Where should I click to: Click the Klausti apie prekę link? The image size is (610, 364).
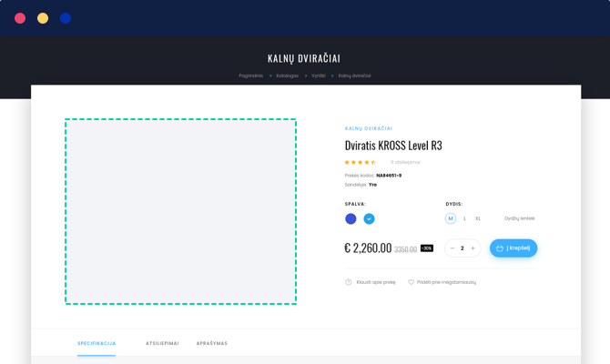[x=376, y=282]
